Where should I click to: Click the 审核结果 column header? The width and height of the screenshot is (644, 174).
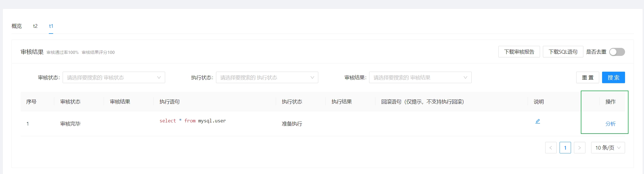coord(120,101)
